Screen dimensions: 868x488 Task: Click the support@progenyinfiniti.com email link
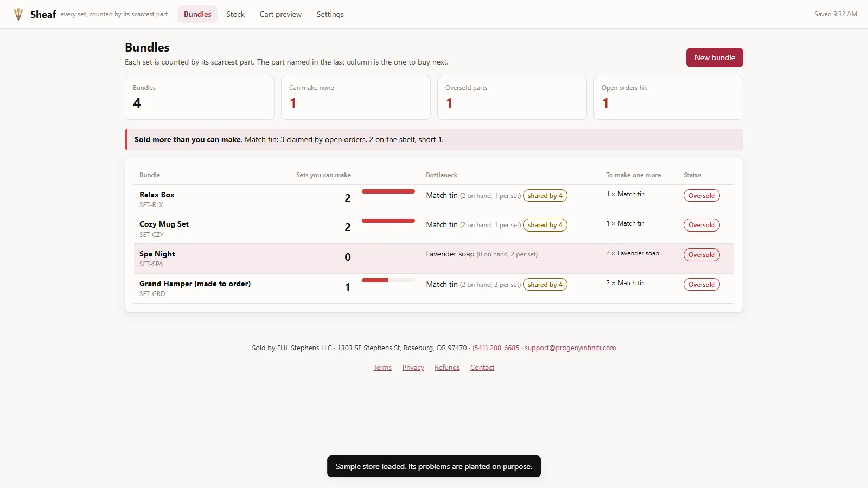[570, 348]
